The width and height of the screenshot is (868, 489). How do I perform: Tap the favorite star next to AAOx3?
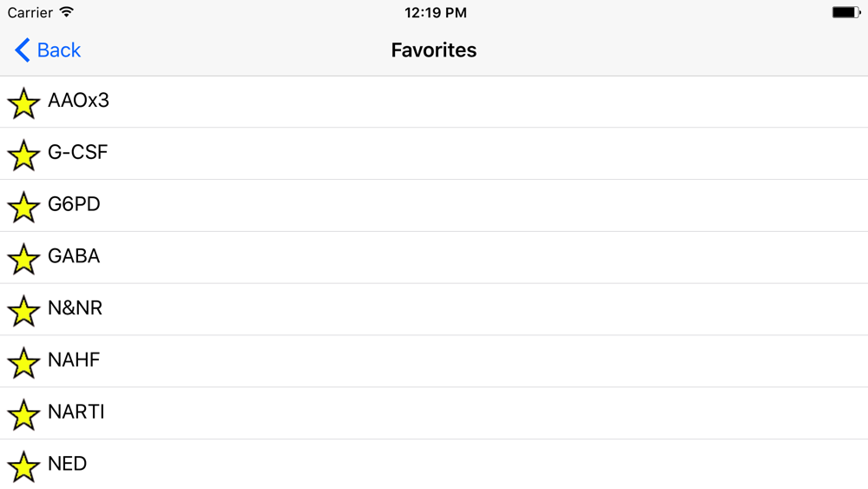click(23, 103)
